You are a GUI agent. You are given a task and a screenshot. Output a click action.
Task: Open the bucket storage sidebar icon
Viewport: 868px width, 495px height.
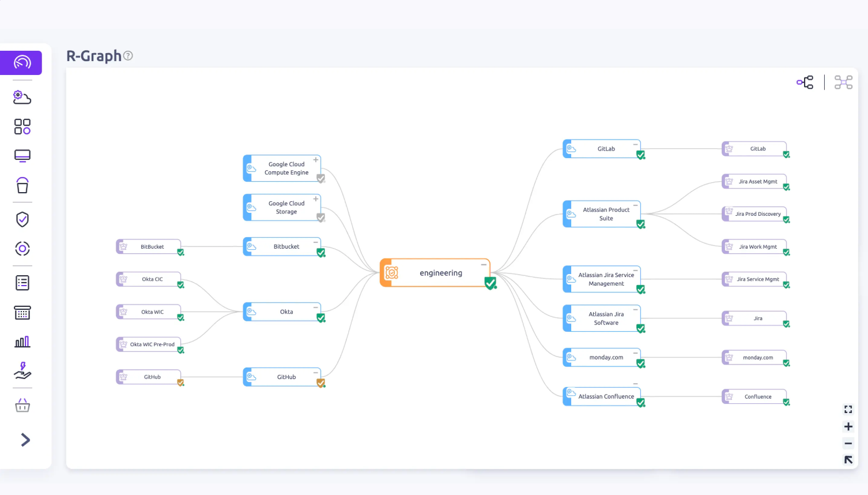(x=22, y=185)
